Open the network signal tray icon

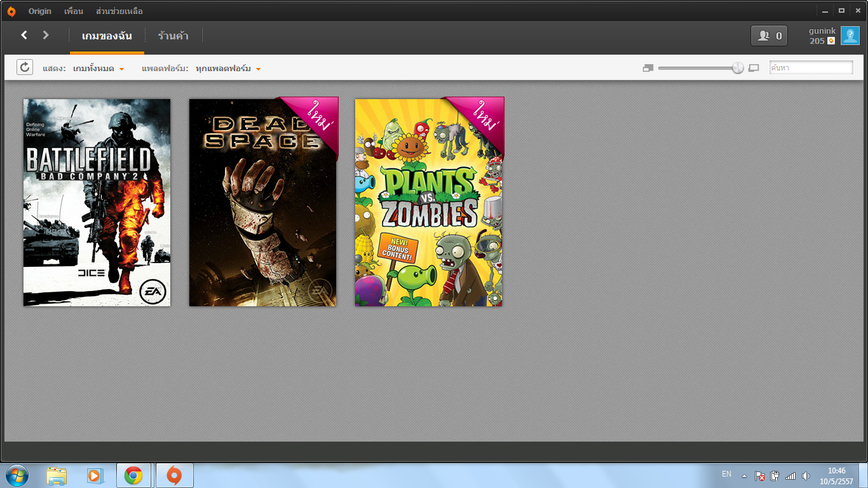tap(790, 476)
